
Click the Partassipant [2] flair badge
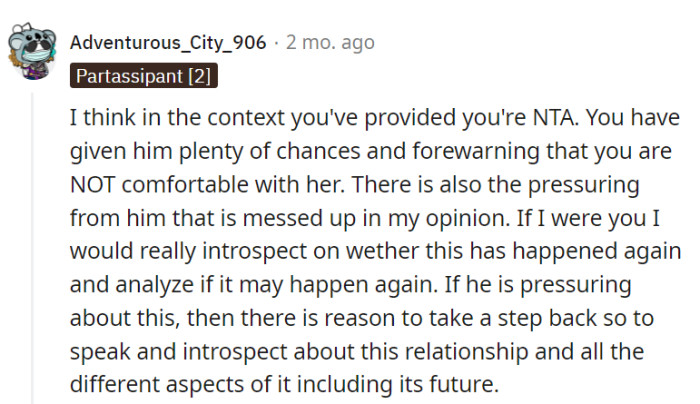(143, 75)
